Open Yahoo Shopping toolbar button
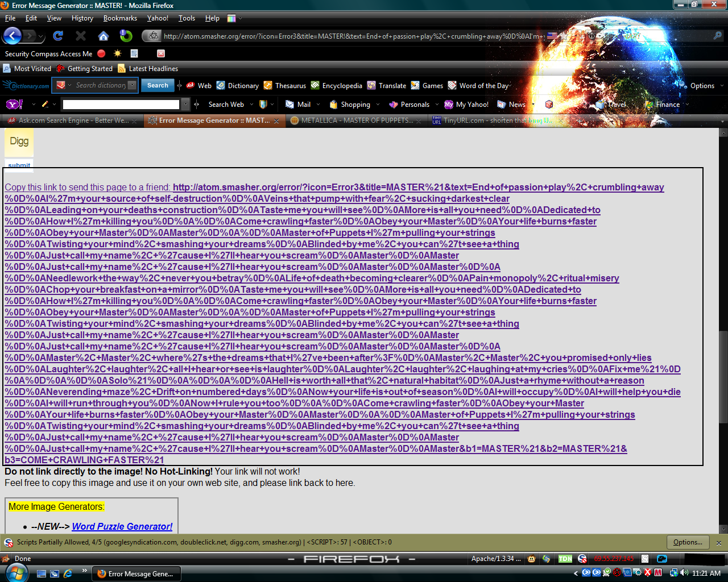 click(350, 105)
